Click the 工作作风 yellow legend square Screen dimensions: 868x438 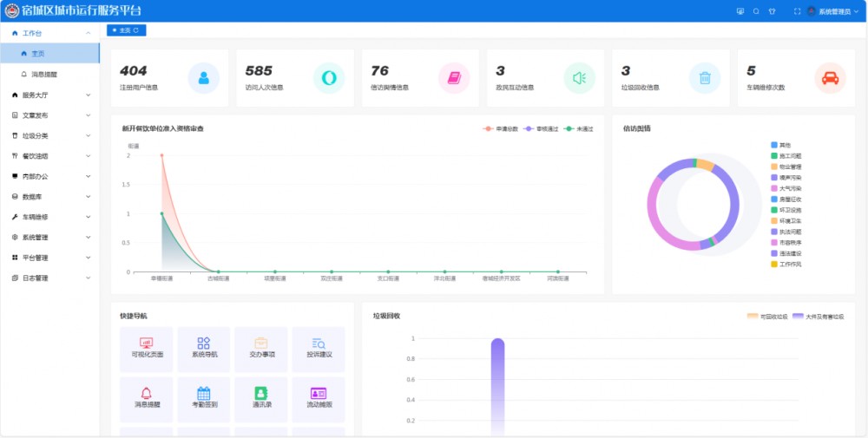[774, 265]
